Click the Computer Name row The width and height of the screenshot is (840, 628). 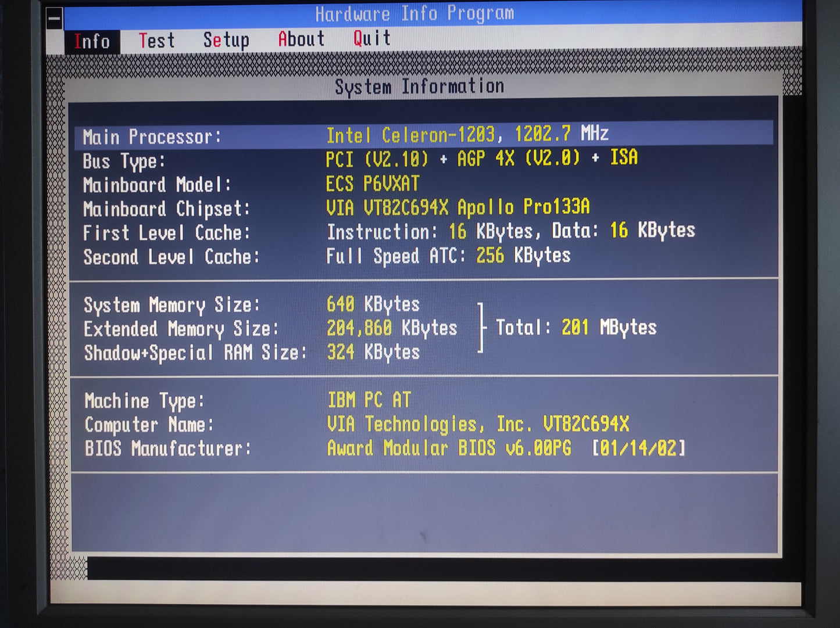(356, 425)
